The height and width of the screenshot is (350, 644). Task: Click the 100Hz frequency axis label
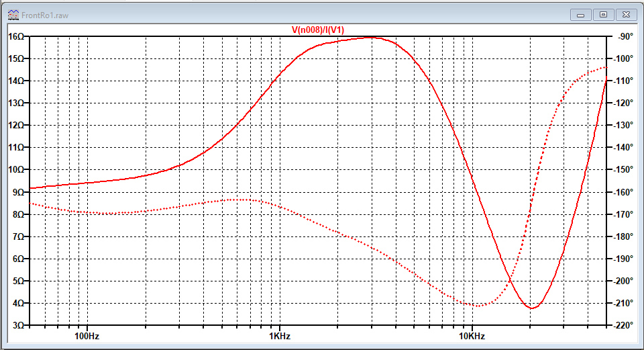tap(87, 336)
